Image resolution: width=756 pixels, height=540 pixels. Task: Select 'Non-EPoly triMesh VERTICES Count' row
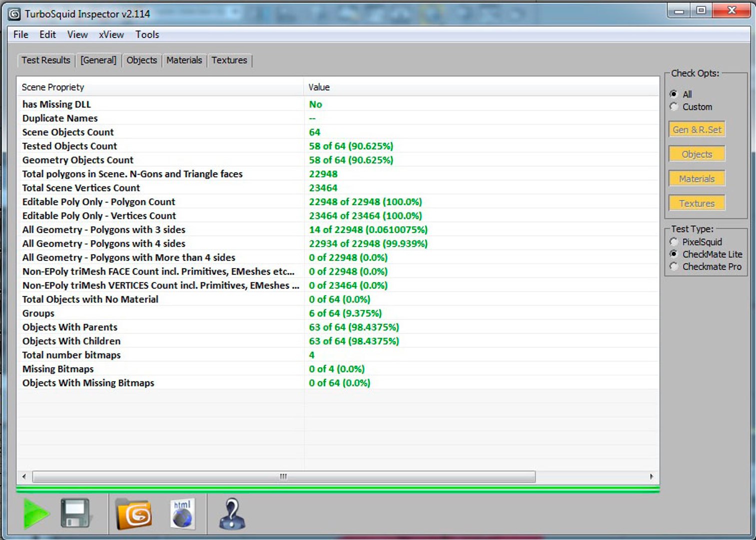(x=338, y=285)
